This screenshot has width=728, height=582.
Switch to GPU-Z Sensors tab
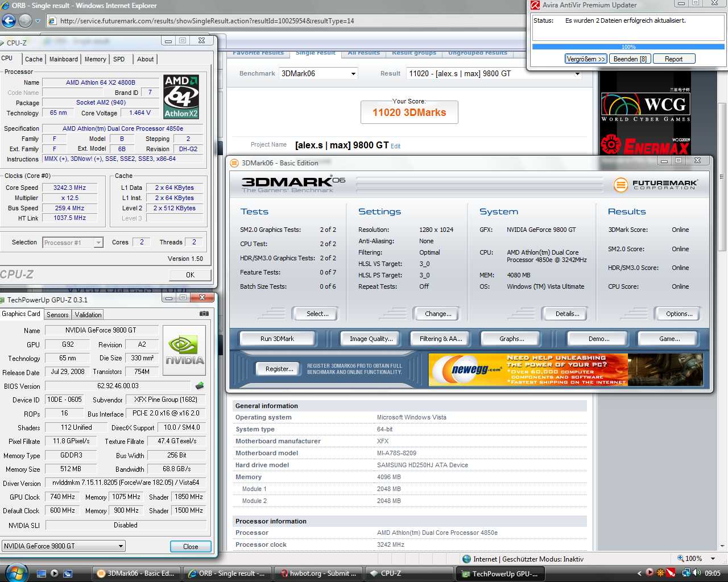[x=57, y=314]
